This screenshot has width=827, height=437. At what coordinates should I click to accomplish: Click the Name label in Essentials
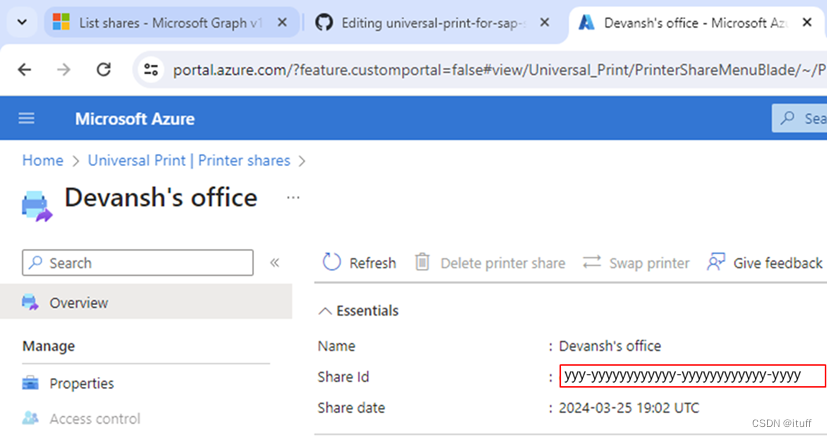coord(336,346)
